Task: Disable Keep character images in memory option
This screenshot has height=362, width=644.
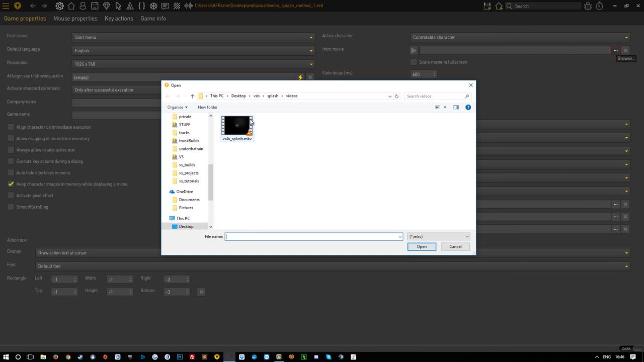Action: [x=11, y=184]
